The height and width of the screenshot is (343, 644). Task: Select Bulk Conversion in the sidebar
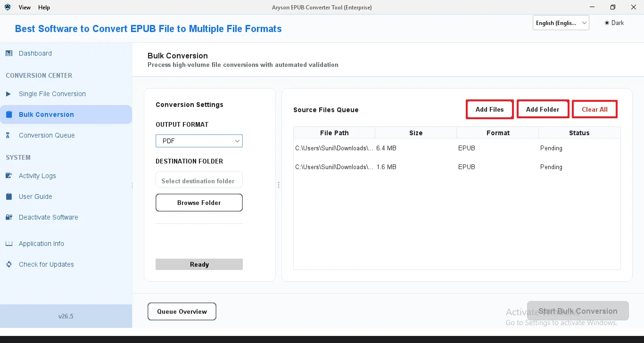tap(66, 114)
